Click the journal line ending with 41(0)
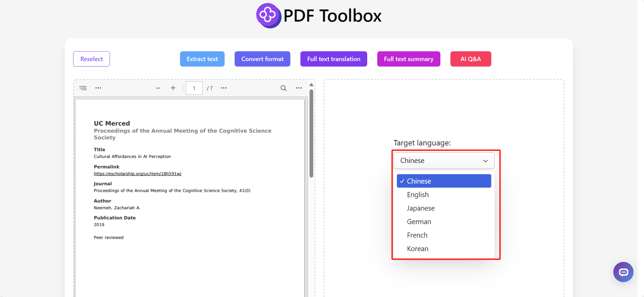 click(x=172, y=191)
